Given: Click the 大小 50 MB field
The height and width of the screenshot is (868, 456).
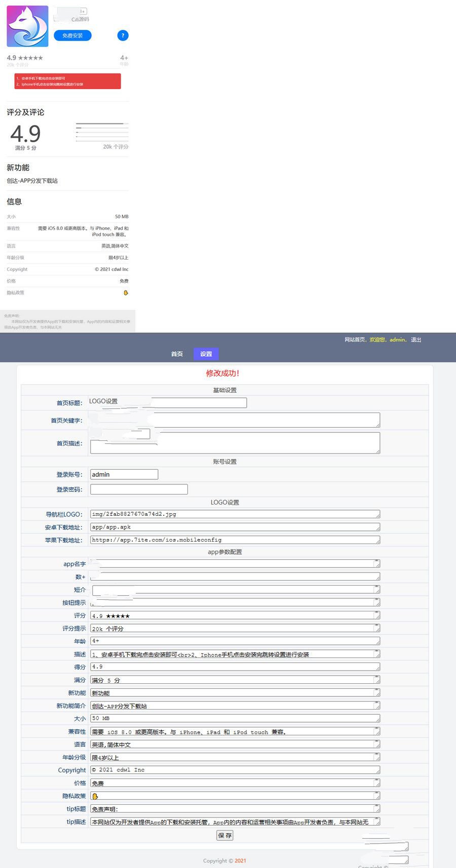Looking at the screenshot, I should pos(235,719).
